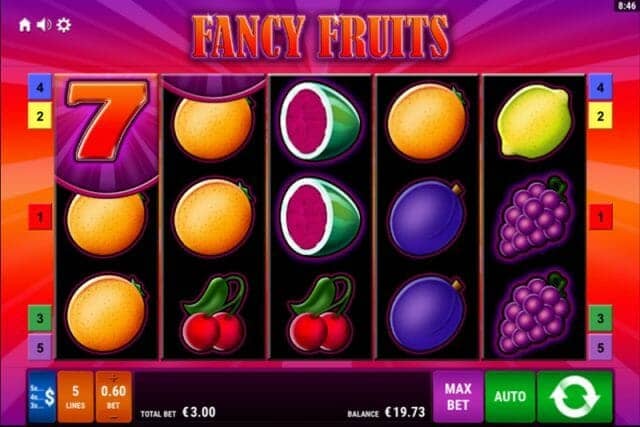
Task: Select payline 4 on left side
Action: pos(40,87)
